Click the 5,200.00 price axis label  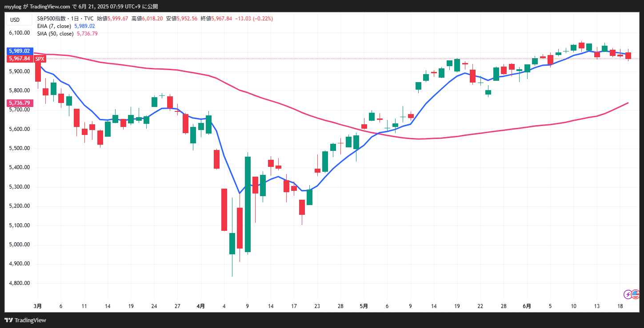20,206
